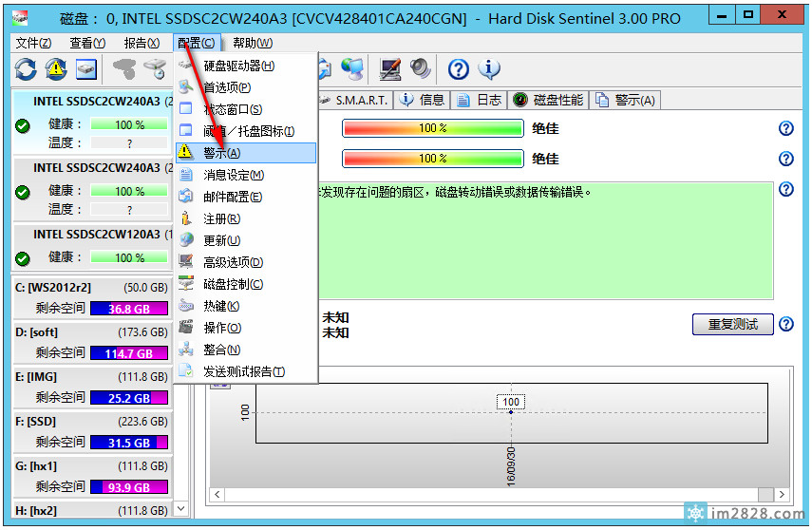Image resolution: width=812 pixels, height=530 pixels.
Task: Click the disk drive toolbar icon
Action: tap(86, 69)
